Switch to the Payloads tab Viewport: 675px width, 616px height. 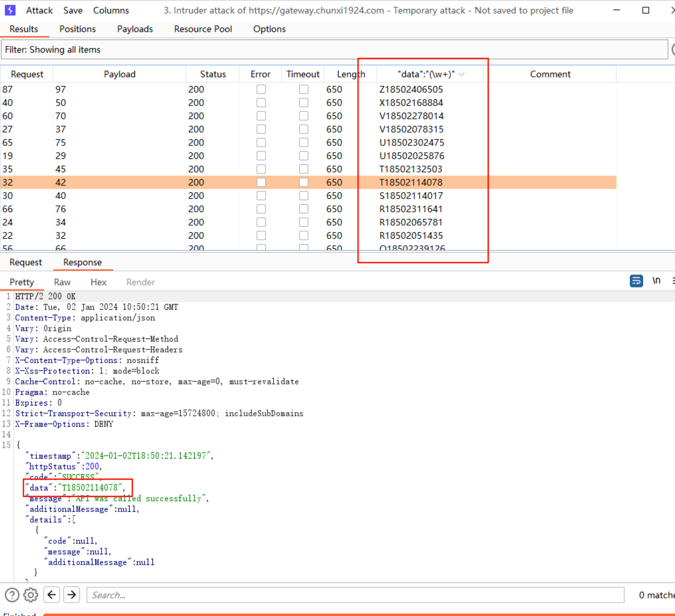pyautogui.click(x=135, y=29)
